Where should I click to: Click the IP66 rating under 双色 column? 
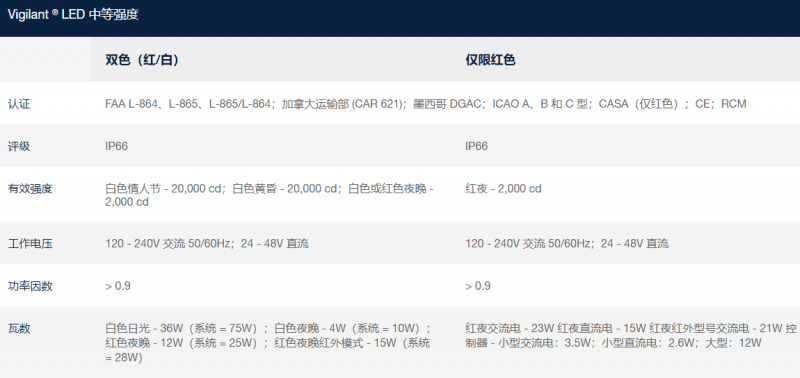[116, 146]
